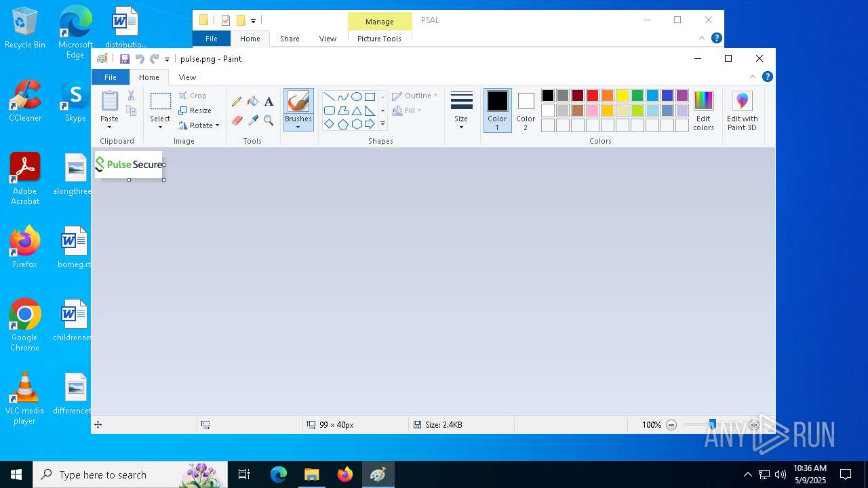Pick the yellow color swatch
The width and height of the screenshot is (868, 488).
point(623,96)
